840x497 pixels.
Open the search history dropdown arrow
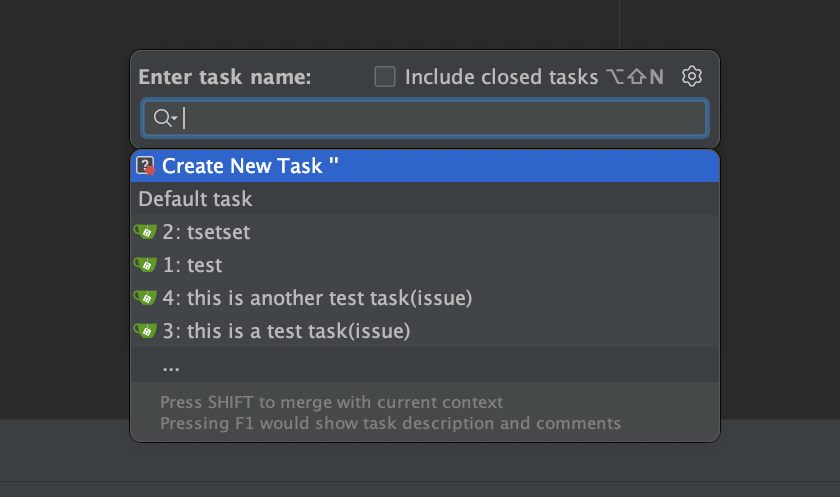tap(174, 119)
